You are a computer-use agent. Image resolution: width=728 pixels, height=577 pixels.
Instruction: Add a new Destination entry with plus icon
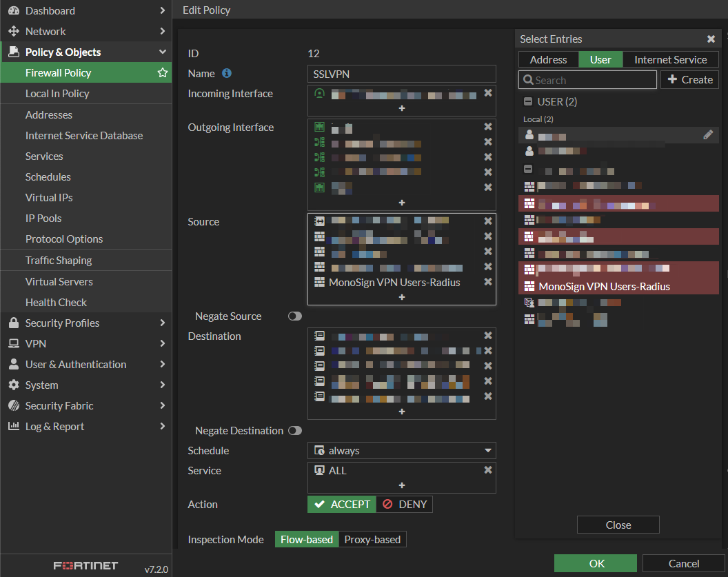[x=402, y=412]
